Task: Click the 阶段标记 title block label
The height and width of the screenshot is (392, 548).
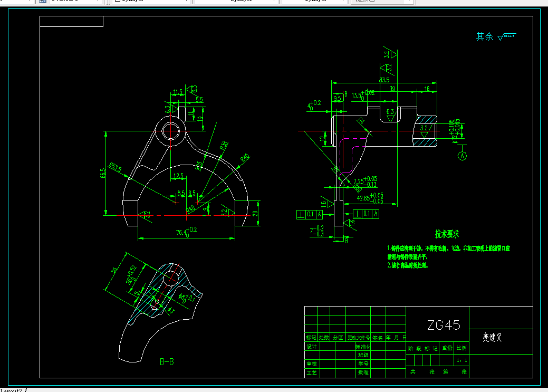Action: [x=423, y=348]
